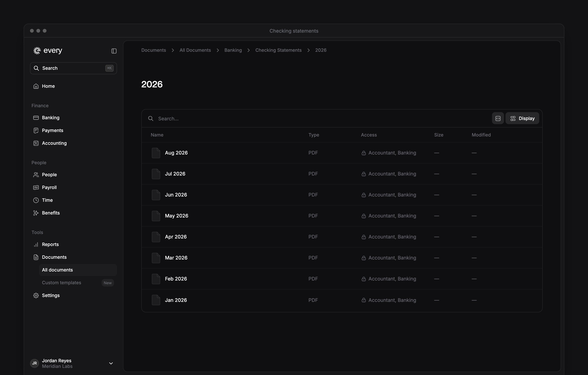This screenshot has height=375, width=588.
Task: Click the Documents breadcrumb
Action: [x=154, y=50]
